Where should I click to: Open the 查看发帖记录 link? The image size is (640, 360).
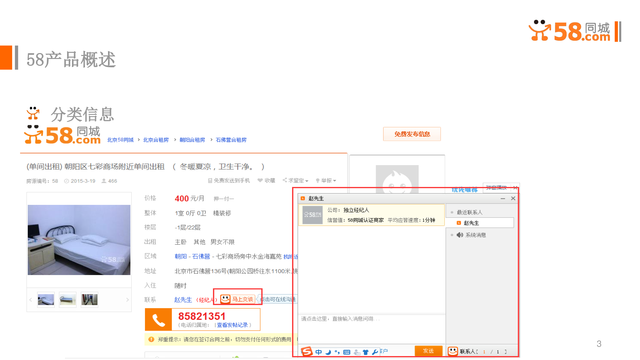pos(232,325)
